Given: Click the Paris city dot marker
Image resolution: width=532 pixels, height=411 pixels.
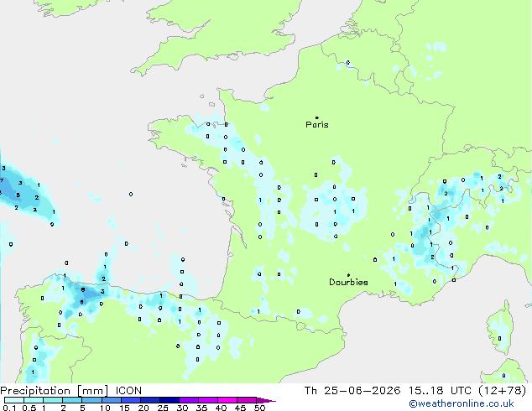Looking at the screenshot, I should coord(317,117).
